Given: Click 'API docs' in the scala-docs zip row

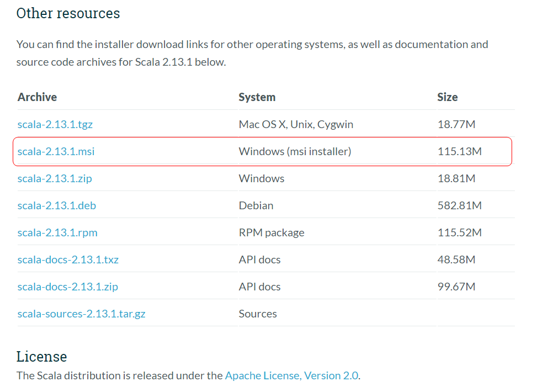Looking at the screenshot, I should [x=259, y=287].
